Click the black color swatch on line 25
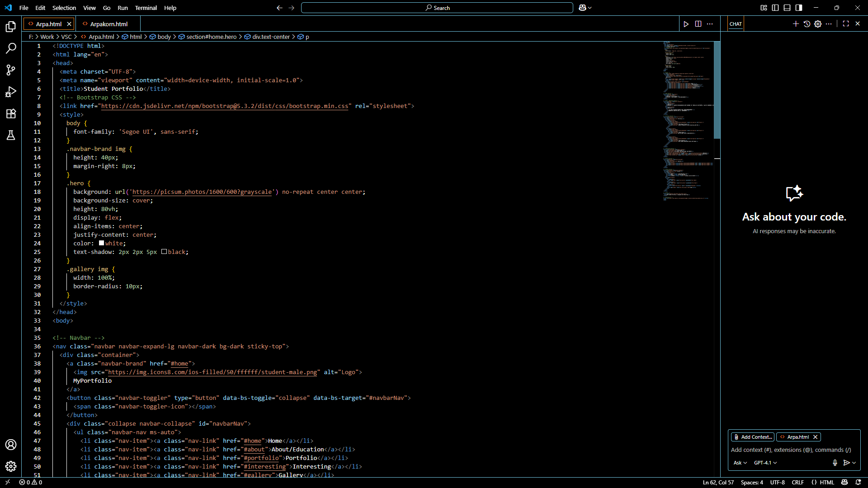The image size is (868, 488). click(x=164, y=252)
